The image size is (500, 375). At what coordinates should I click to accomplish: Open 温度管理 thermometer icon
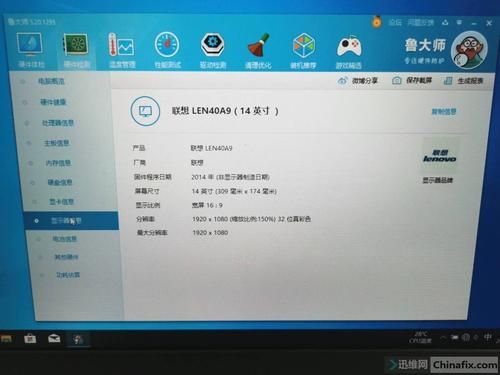(x=122, y=51)
